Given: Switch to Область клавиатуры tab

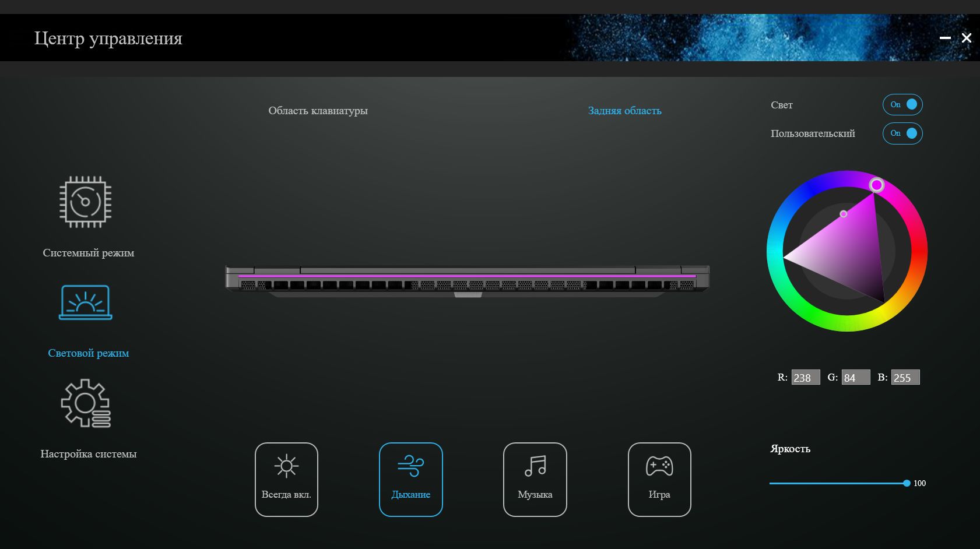Looking at the screenshot, I should pos(318,111).
